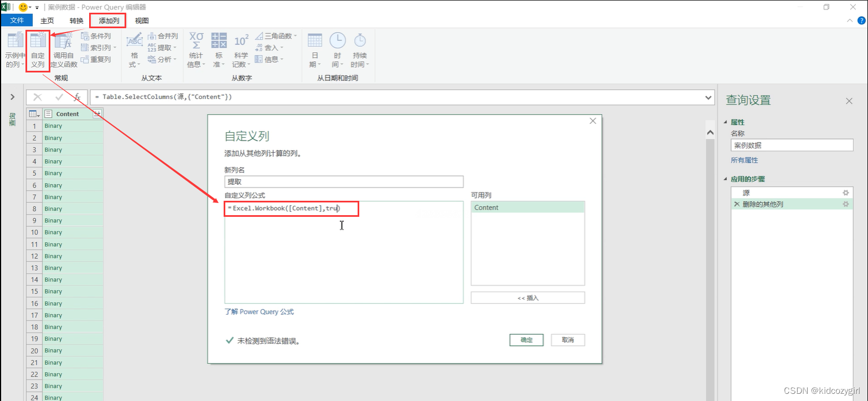Select the 添加列 ribbon tab

pos(108,20)
